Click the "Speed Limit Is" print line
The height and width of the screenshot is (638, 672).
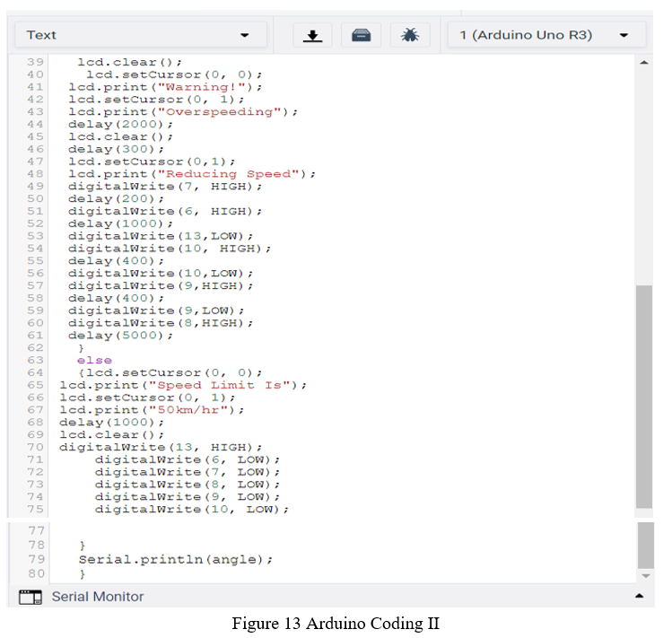click(183, 386)
